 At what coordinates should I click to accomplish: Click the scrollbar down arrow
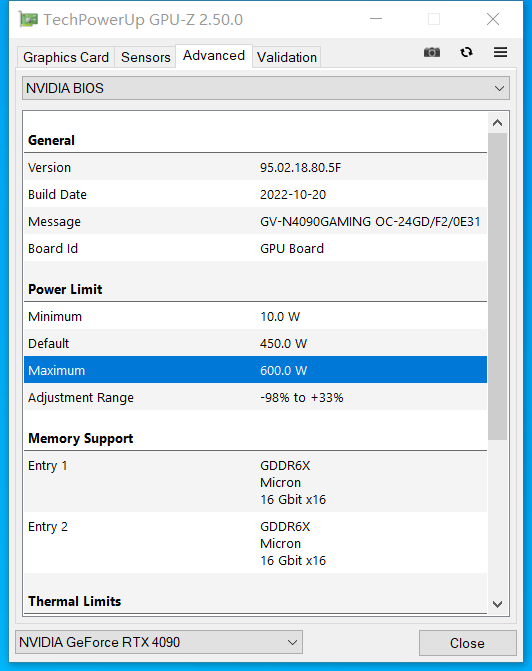click(497, 604)
